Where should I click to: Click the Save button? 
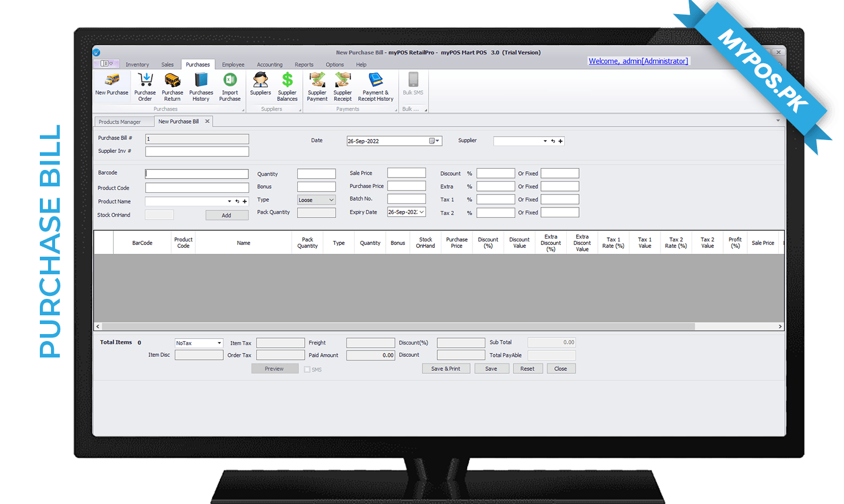click(491, 369)
